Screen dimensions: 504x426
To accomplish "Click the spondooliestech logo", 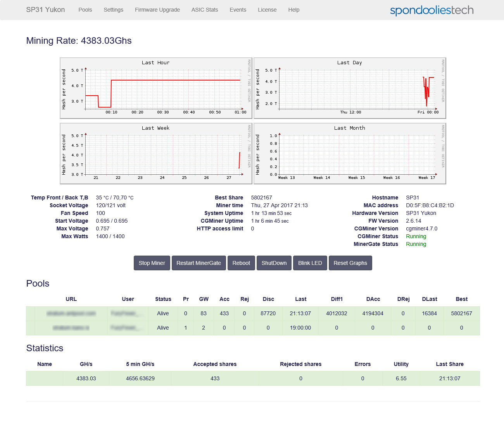I will pyautogui.click(x=432, y=10).
